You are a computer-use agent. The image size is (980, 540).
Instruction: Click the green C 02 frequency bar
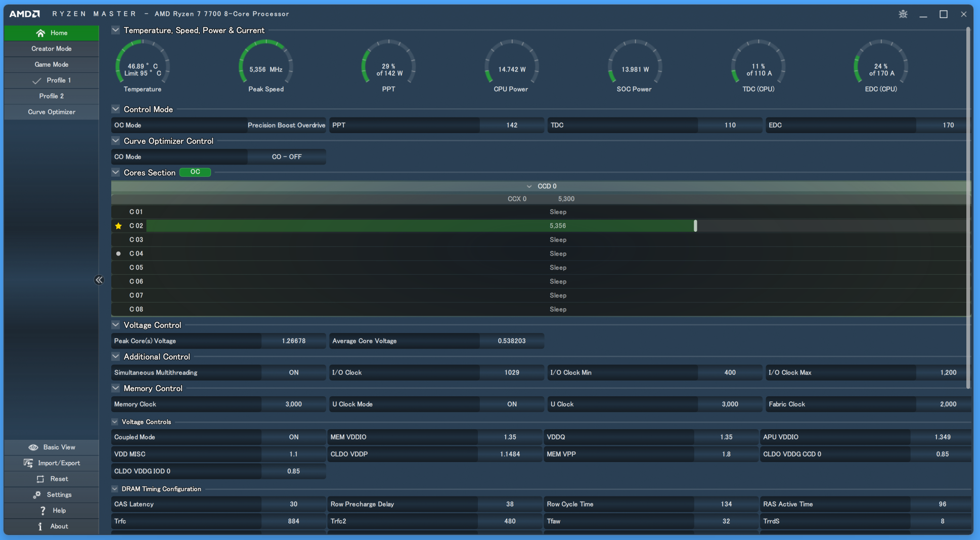[x=421, y=226]
